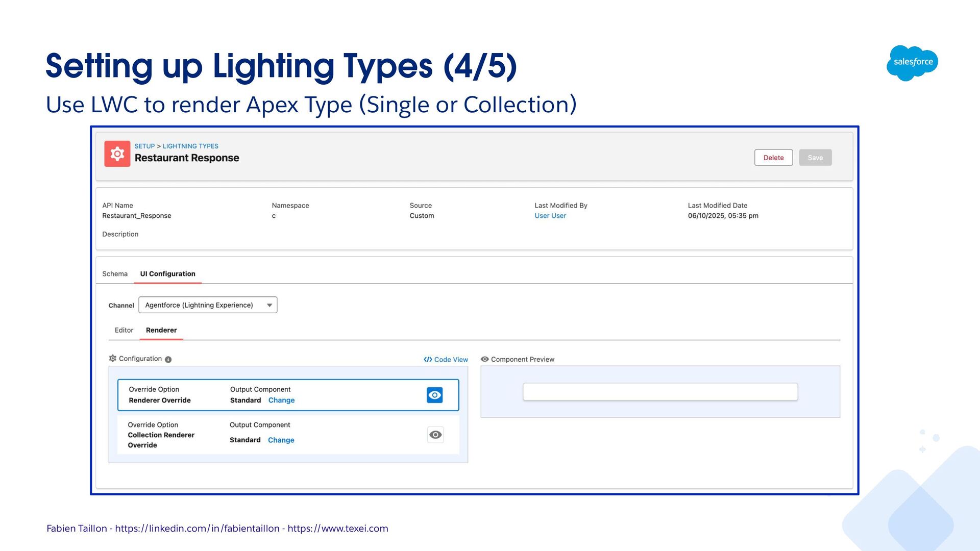Click the Salesforce cloud logo
This screenshot has width=980, height=551.
tap(913, 62)
